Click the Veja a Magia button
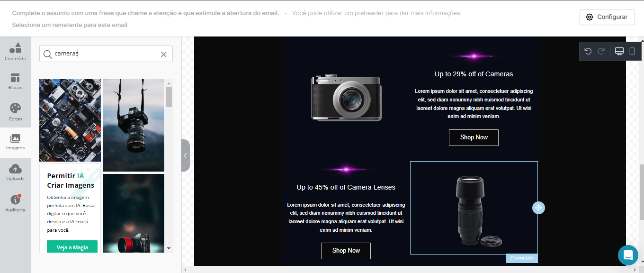This screenshot has height=273, width=644. click(72, 247)
